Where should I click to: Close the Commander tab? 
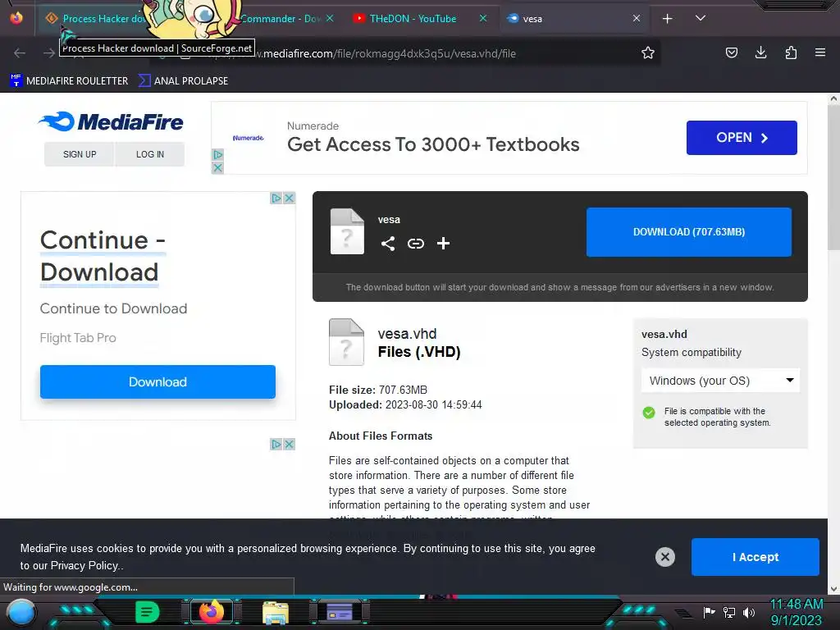pos(330,18)
